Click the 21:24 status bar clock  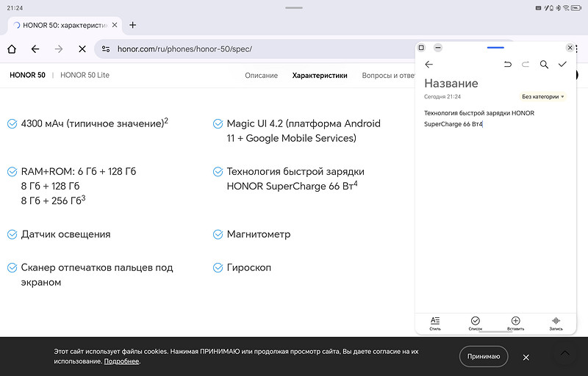[x=15, y=8]
